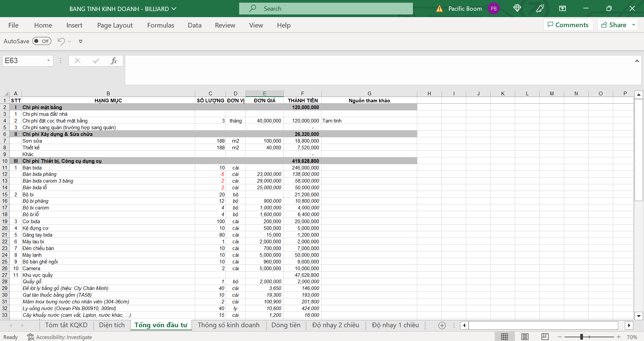Click the Comments button

568,25
